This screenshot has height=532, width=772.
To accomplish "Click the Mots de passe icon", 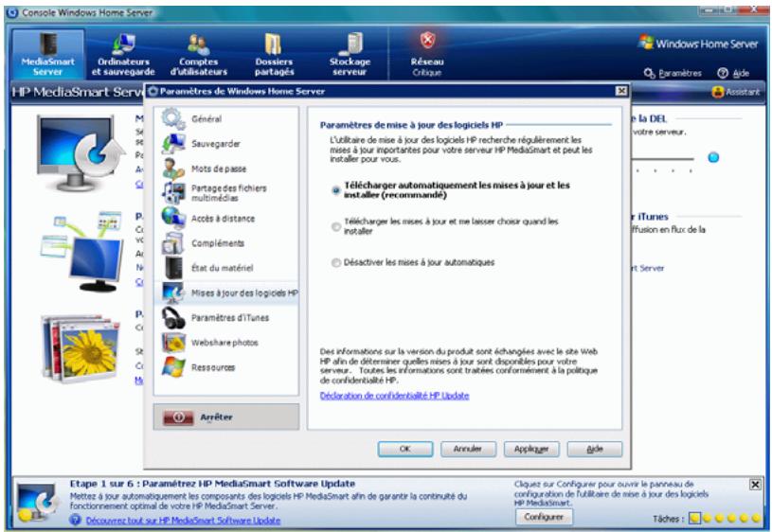I will (173, 168).
